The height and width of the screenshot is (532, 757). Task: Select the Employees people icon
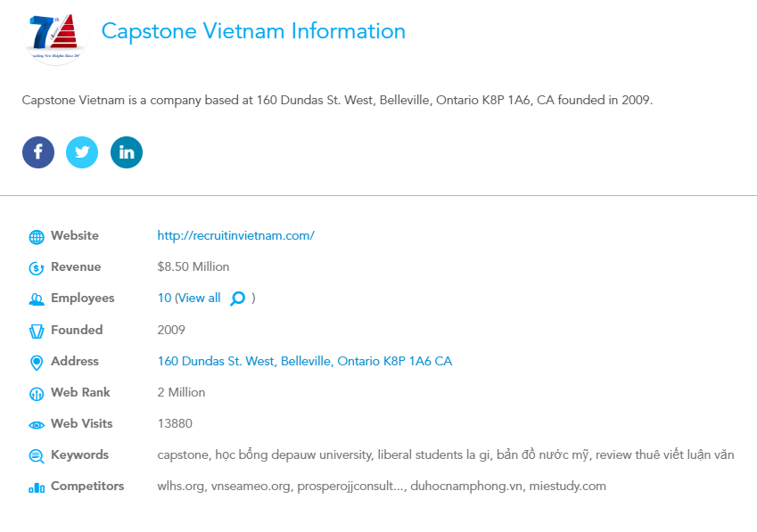pyautogui.click(x=37, y=299)
